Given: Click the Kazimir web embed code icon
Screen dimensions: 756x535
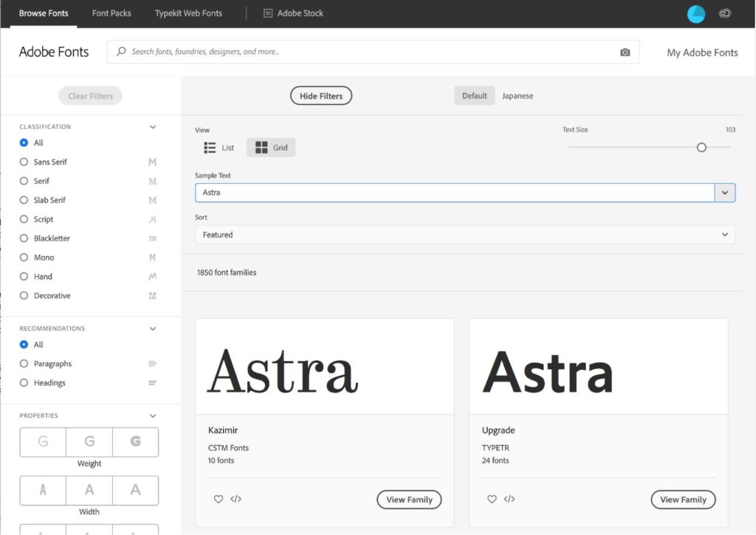Looking at the screenshot, I should pos(236,499).
